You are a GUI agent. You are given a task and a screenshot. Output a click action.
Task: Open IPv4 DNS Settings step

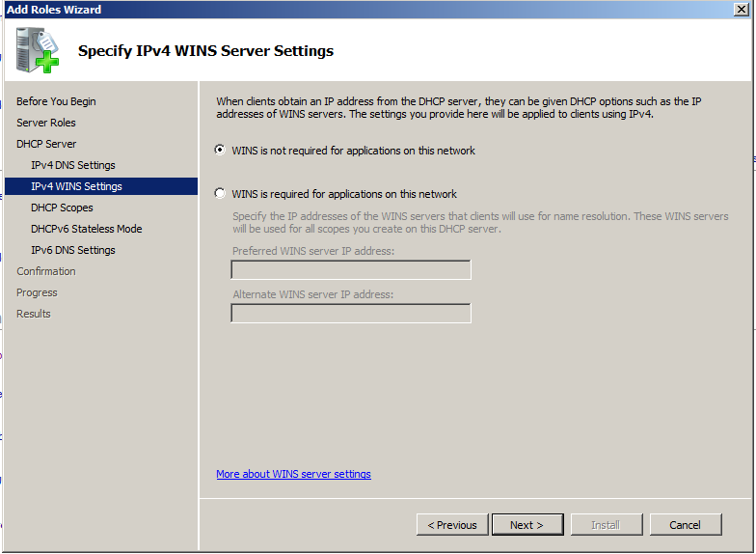pyautogui.click(x=73, y=165)
